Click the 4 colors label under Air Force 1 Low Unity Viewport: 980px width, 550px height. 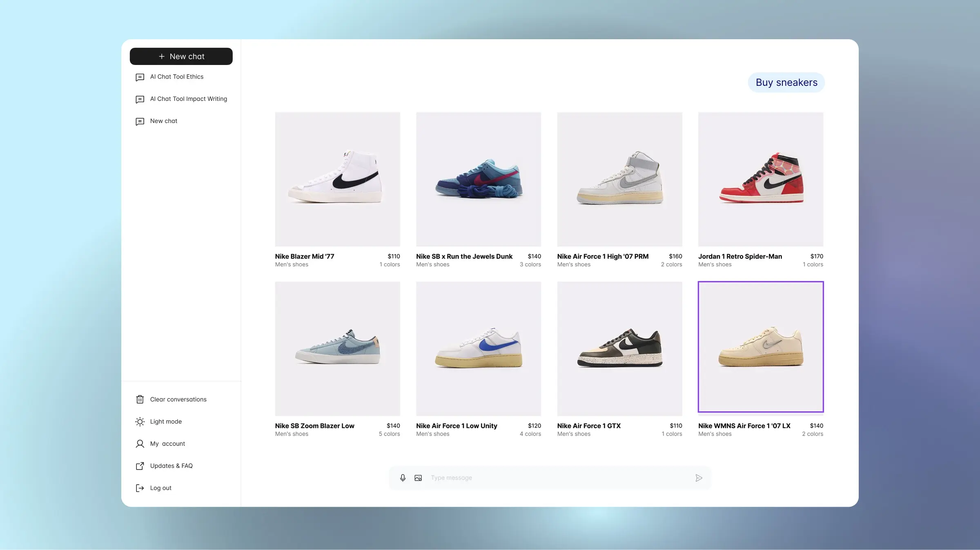[530, 434]
